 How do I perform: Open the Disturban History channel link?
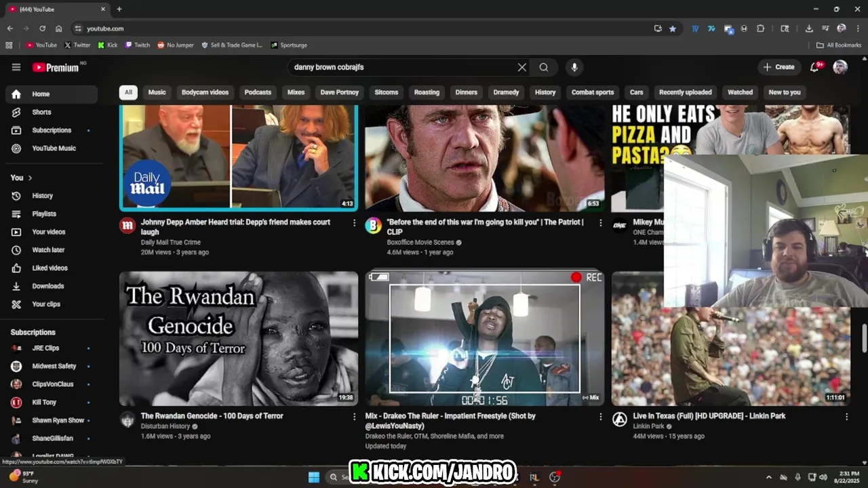click(x=165, y=426)
